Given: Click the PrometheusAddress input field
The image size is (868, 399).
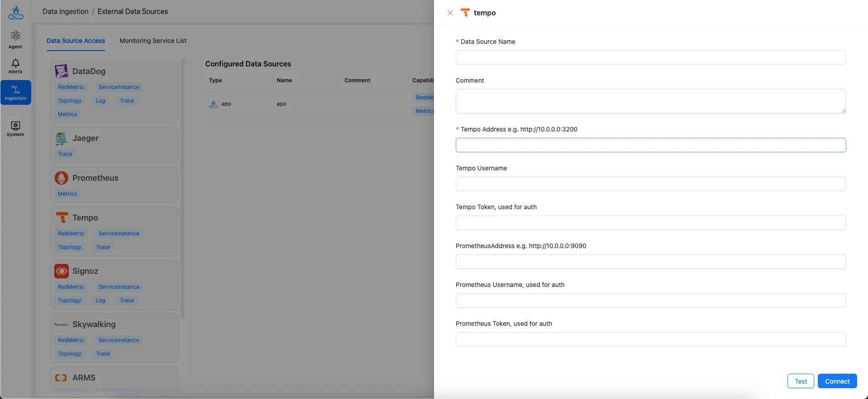Looking at the screenshot, I should point(651,262).
